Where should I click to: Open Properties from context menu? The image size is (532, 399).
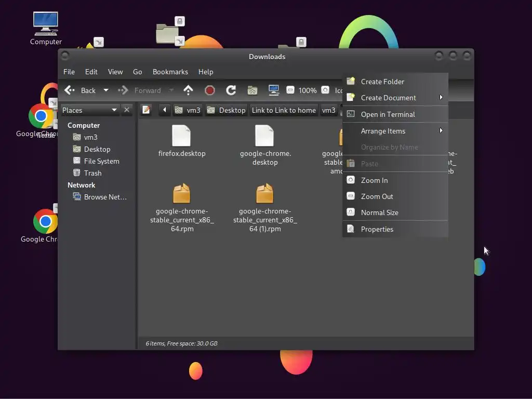395,229
